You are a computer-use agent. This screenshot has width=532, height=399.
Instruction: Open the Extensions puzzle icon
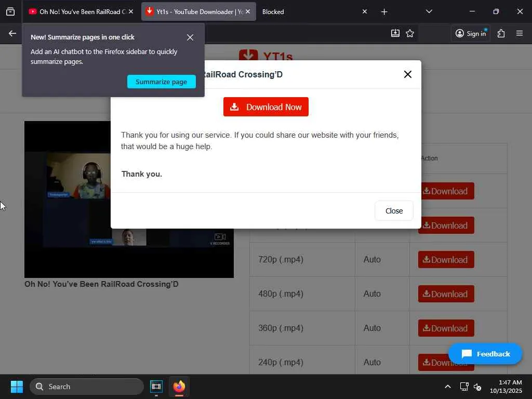click(501, 33)
